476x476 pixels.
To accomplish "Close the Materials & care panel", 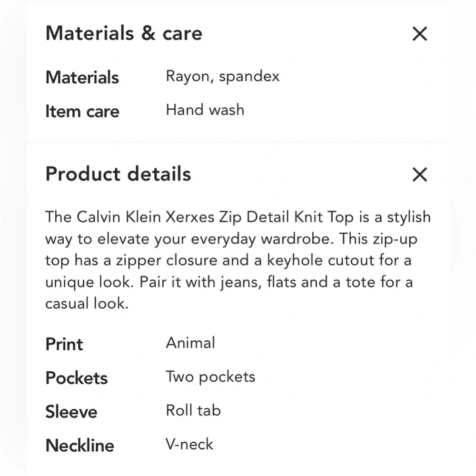I will tap(419, 34).
